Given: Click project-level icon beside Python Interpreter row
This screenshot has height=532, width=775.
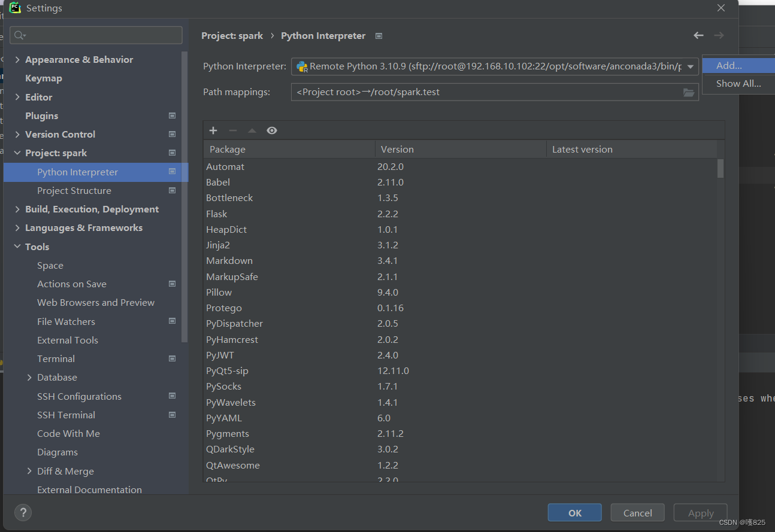Looking at the screenshot, I should tap(172, 172).
